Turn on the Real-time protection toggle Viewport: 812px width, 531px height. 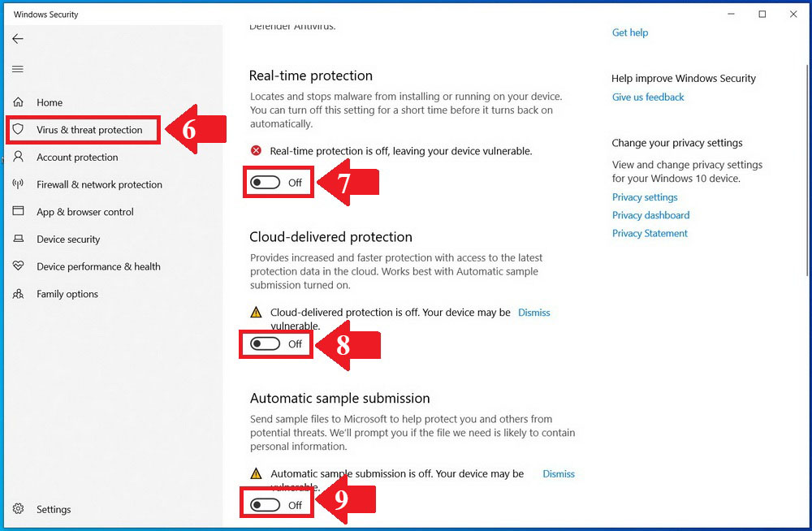coord(266,183)
